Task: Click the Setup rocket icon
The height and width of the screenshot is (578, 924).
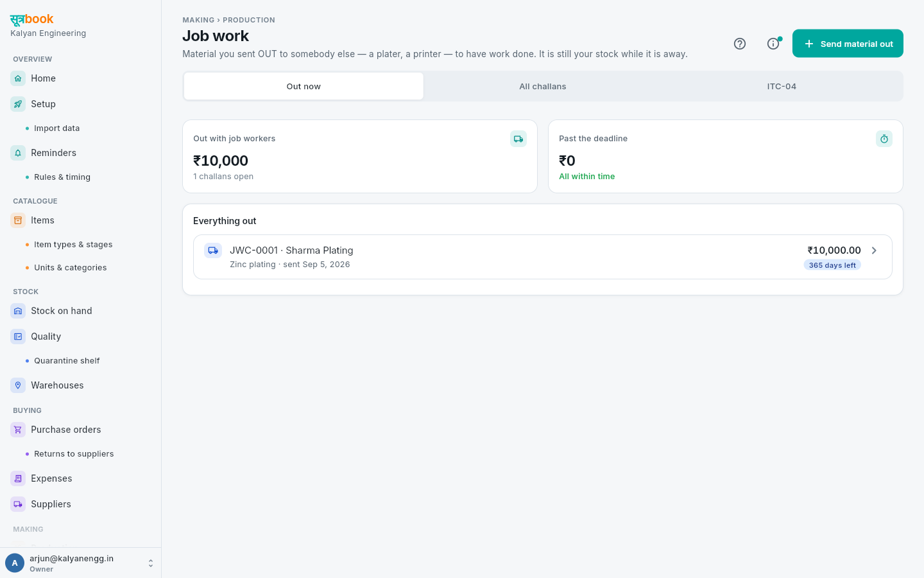Action: click(x=18, y=104)
